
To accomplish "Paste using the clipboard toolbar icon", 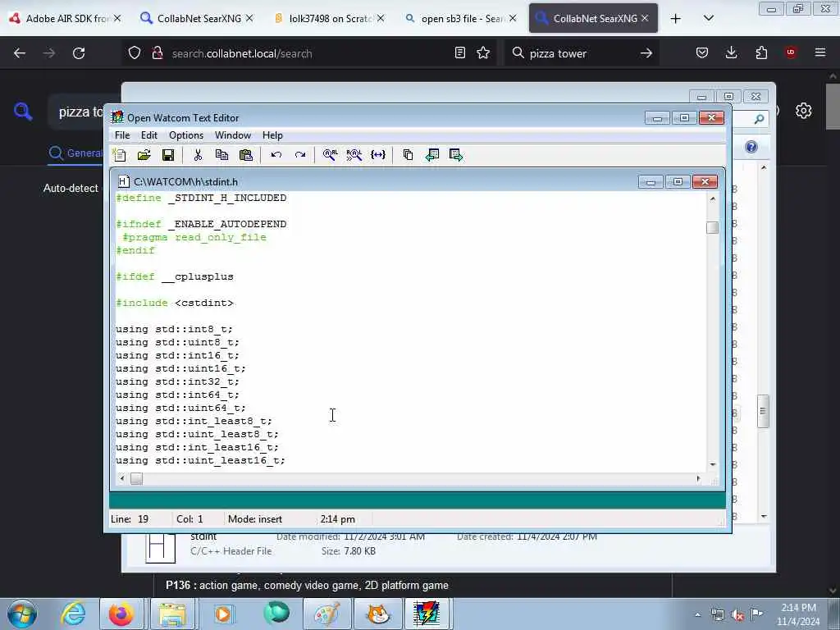I will [246, 155].
